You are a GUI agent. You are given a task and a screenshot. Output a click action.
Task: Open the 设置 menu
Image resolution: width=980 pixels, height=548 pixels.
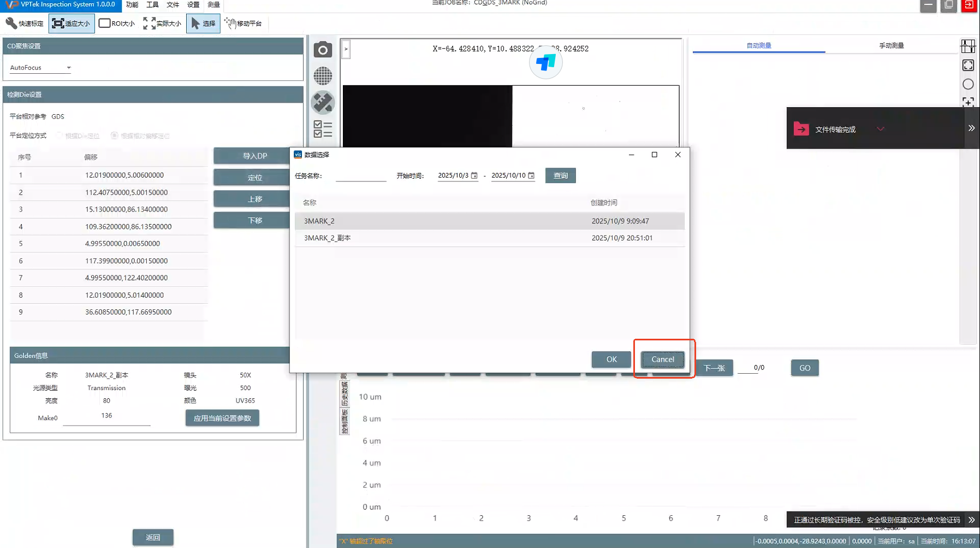pos(193,5)
